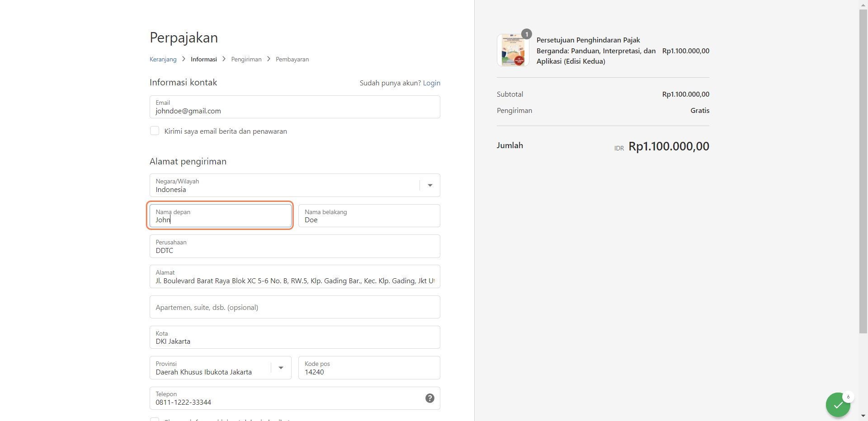
Task: Select the Pengiriman breadcrumb step
Action: (246, 59)
